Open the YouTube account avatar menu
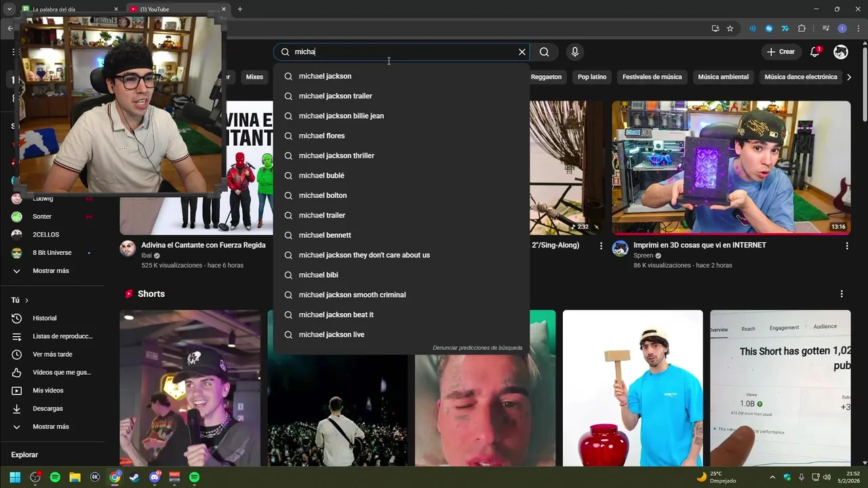Screen dimensions: 868x488 coord(841,52)
